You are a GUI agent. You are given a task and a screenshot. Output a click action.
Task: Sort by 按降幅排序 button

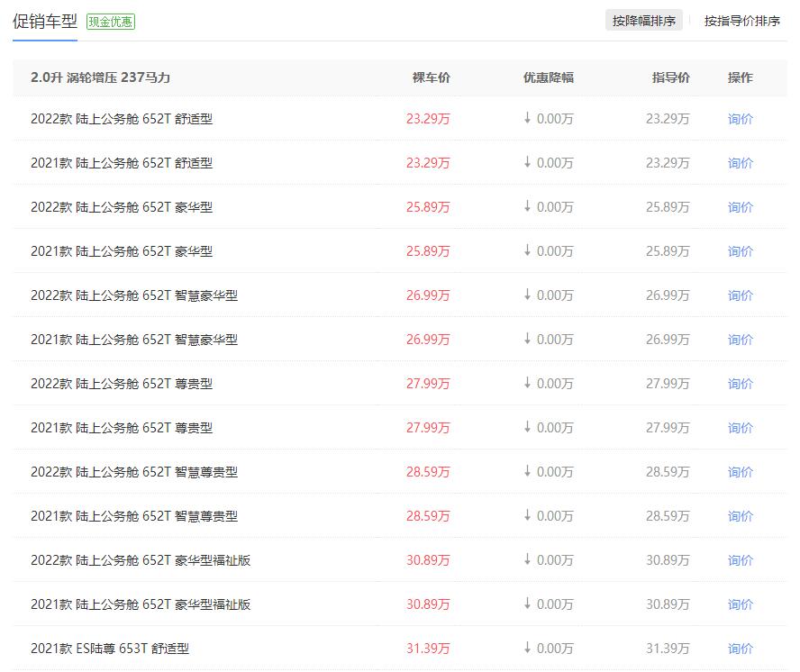coord(643,21)
